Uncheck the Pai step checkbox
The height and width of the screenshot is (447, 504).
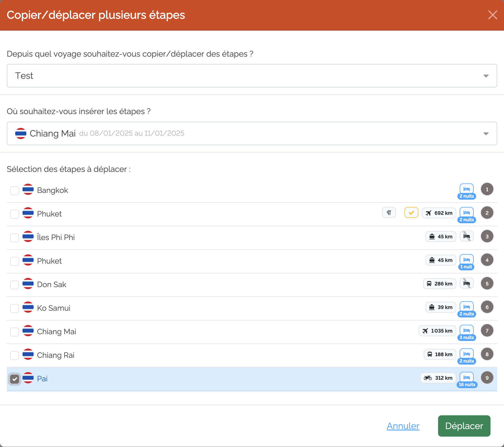(x=15, y=379)
